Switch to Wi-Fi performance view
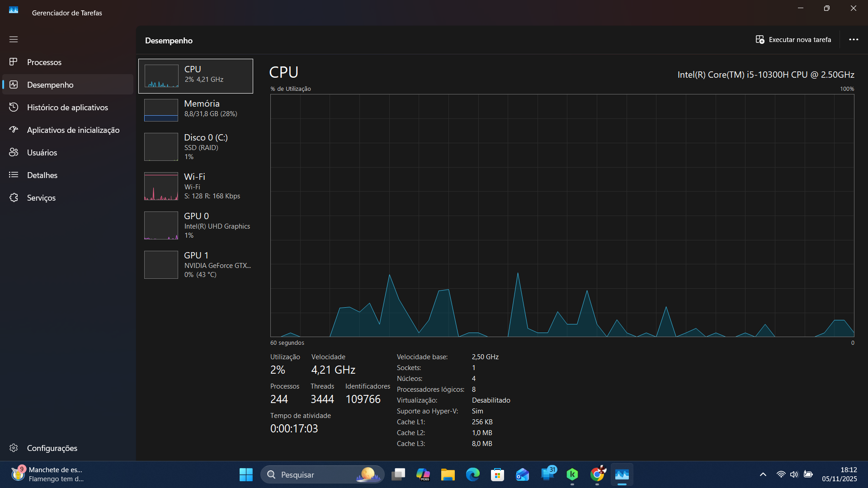This screenshot has width=868, height=488. pos(196,186)
